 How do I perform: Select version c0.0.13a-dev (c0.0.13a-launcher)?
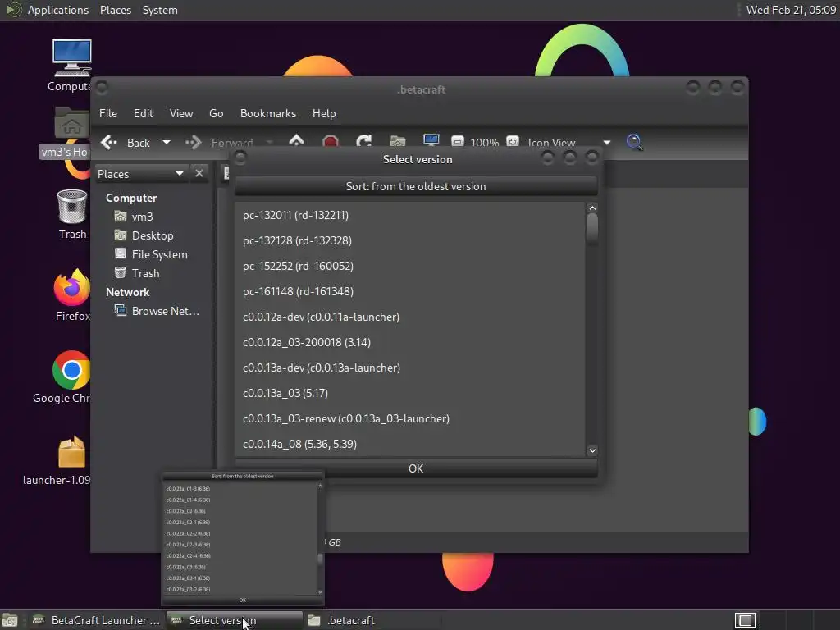point(410,368)
